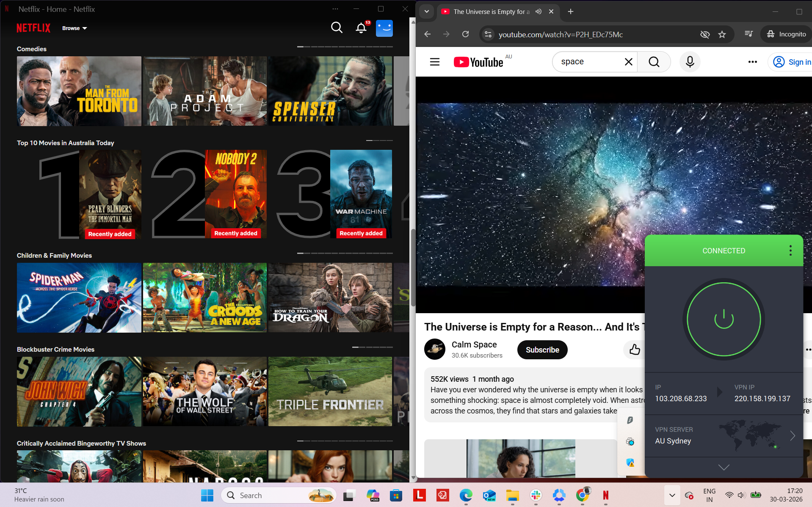Open Netflix notifications bell

pos(361,28)
